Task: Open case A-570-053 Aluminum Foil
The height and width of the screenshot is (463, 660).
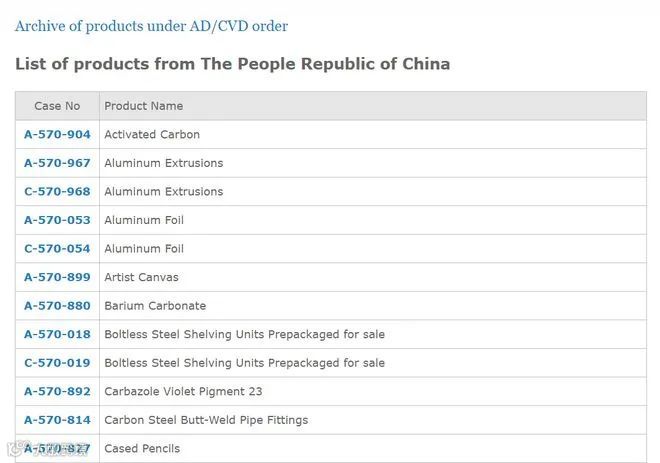Action: 57,220
